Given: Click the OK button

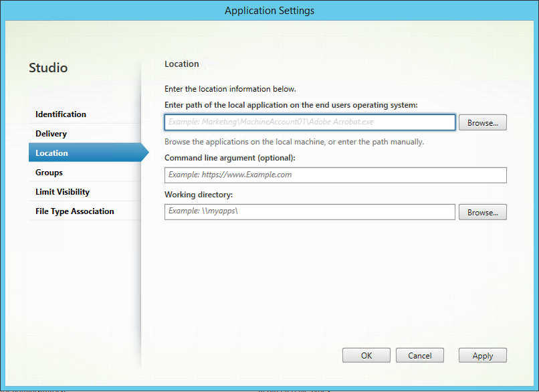Looking at the screenshot, I should tap(366, 355).
